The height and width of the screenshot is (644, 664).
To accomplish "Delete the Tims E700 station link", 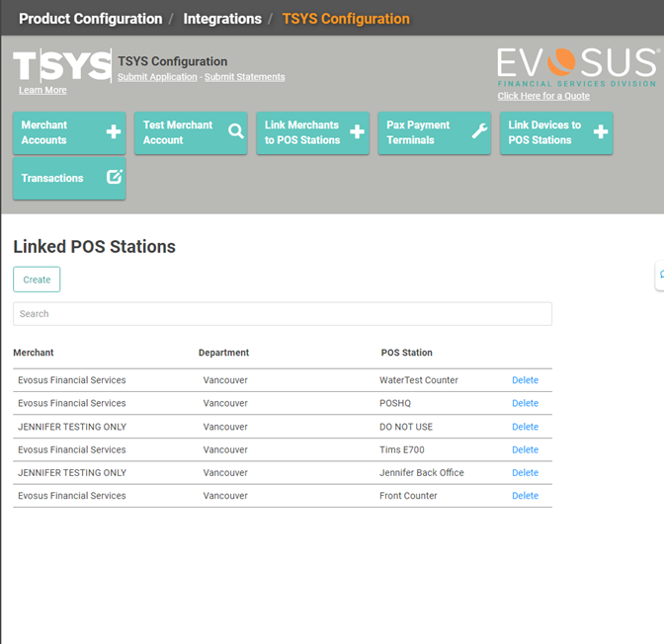I will (x=525, y=449).
